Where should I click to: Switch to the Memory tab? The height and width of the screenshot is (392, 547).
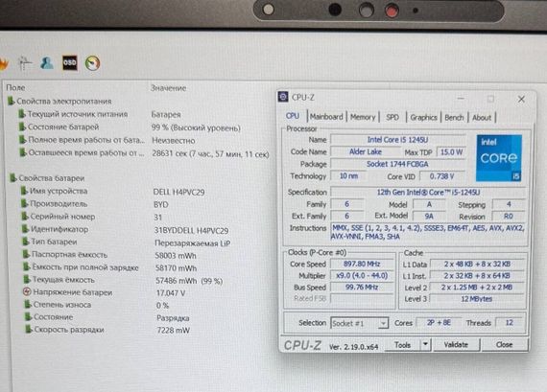(x=363, y=117)
